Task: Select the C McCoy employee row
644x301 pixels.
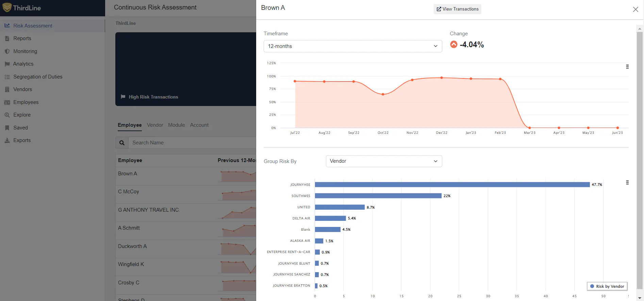Action: [186, 194]
